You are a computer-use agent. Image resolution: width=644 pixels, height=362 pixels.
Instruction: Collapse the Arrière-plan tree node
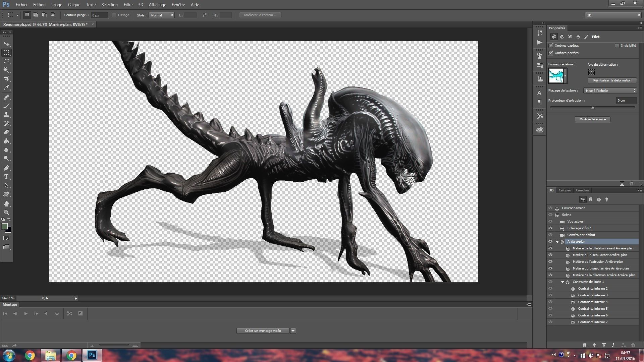(x=557, y=242)
